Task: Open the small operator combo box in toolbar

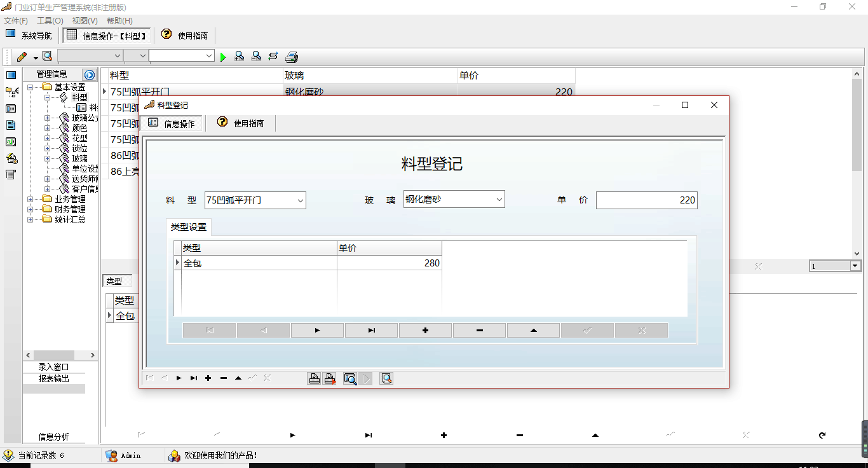Action: [x=135, y=56]
